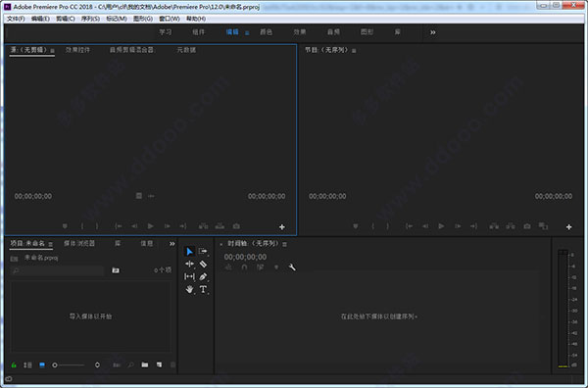Click Lift button in Program monitor
Viewport: 588px width, 388px height.
pos(494,226)
